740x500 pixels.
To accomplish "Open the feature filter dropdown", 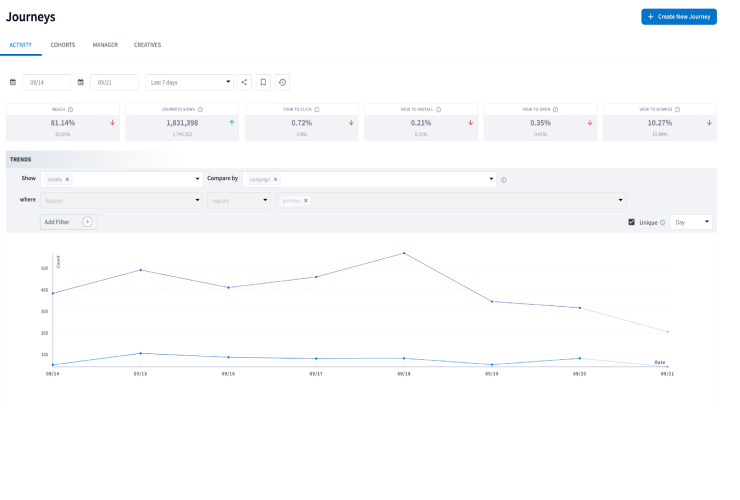I will pos(121,200).
